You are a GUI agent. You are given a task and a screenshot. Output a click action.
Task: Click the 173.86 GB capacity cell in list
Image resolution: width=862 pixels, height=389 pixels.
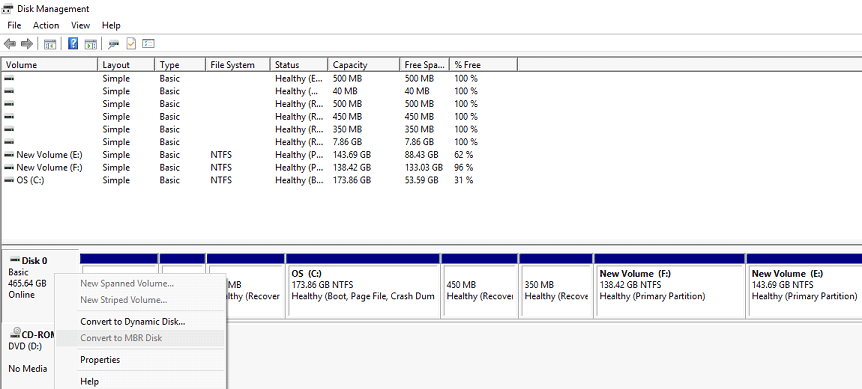[352, 180]
